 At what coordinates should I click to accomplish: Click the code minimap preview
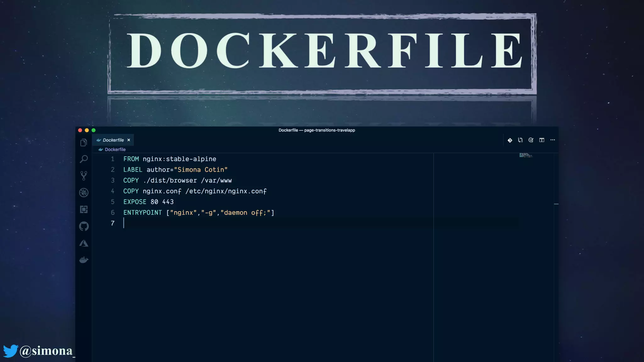(x=526, y=155)
